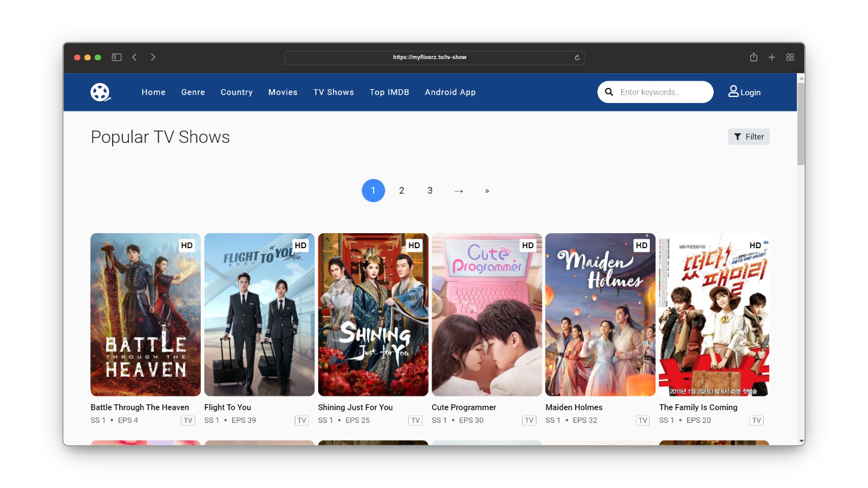
Task: Show the tab overview grid icon
Action: click(790, 57)
